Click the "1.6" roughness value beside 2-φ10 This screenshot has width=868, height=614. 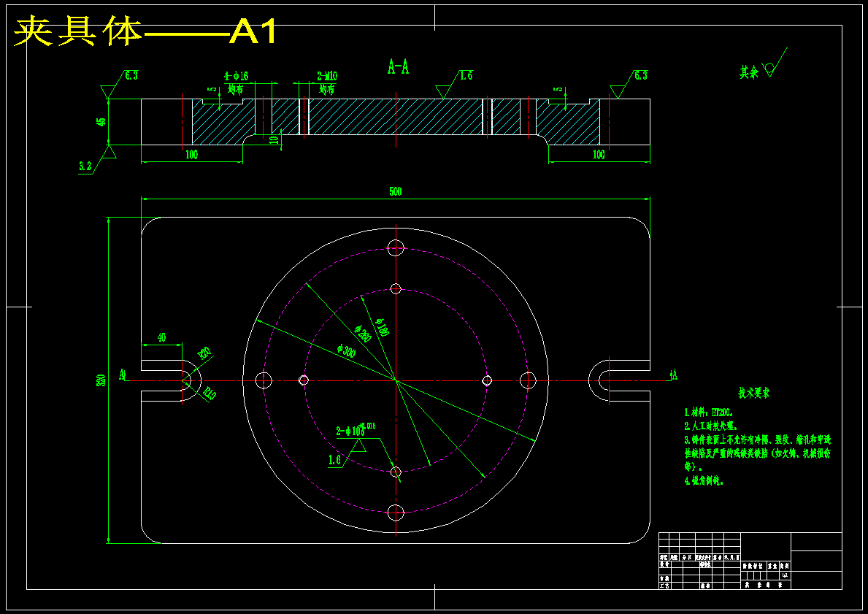coord(334,459)
